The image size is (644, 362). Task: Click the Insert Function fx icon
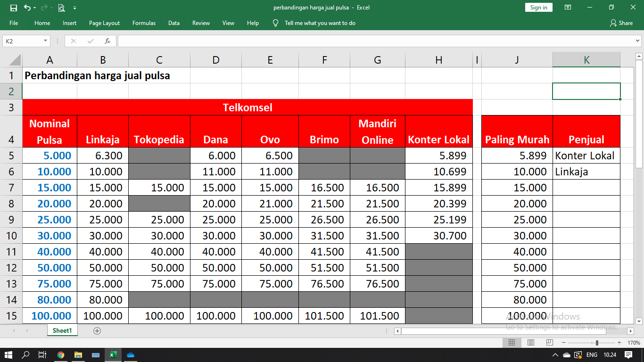click(x=107, y=41)
